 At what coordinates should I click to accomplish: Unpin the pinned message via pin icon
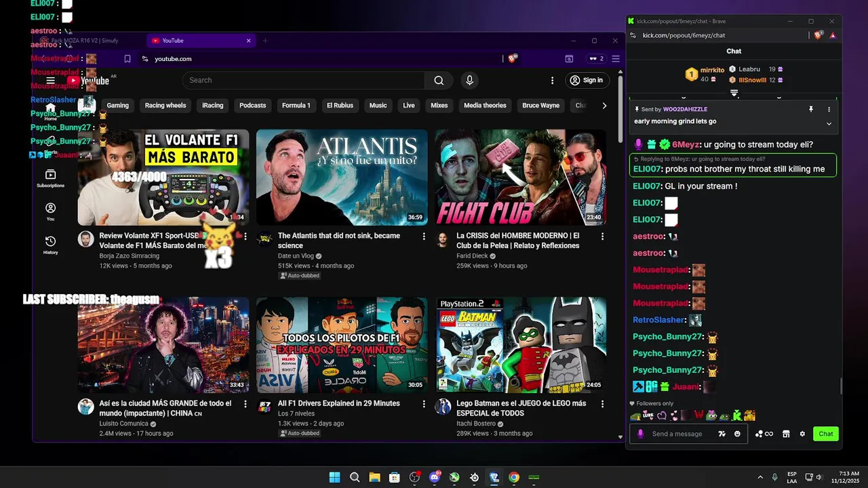(810, 109)
